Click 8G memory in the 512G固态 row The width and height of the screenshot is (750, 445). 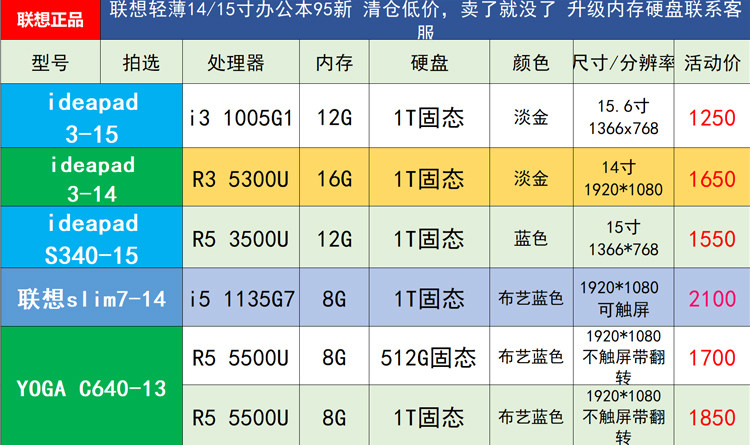point(334,356)
